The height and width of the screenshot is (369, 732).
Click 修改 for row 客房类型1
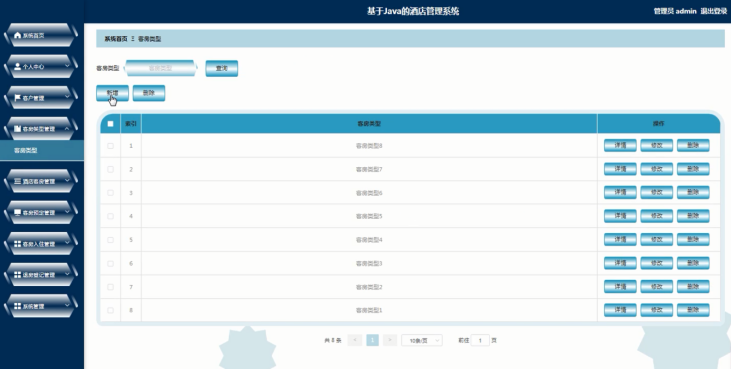(656, 310)
